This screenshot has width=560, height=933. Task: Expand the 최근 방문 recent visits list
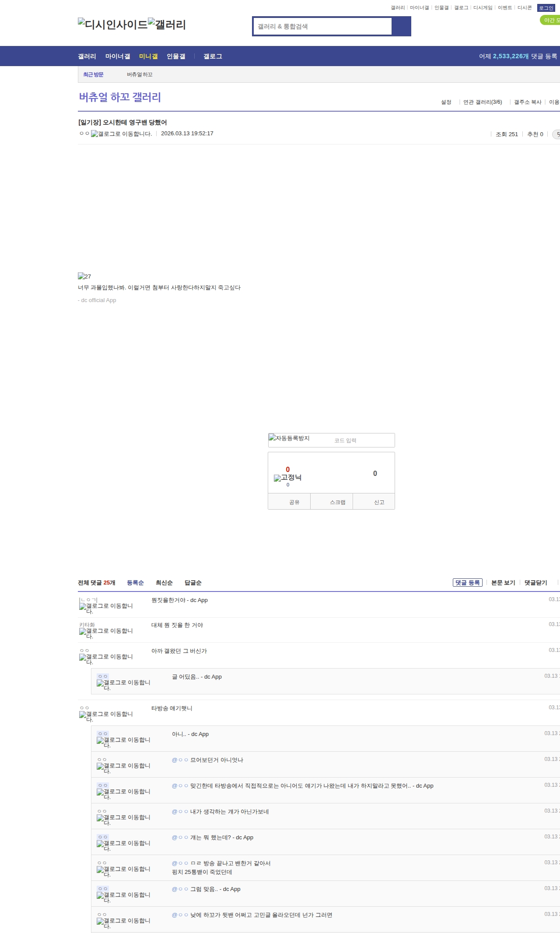(93, 74)
